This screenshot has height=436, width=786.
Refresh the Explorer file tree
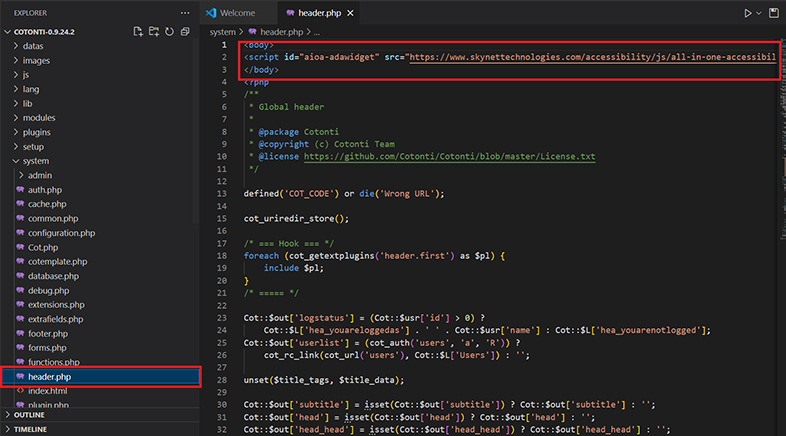170,32
